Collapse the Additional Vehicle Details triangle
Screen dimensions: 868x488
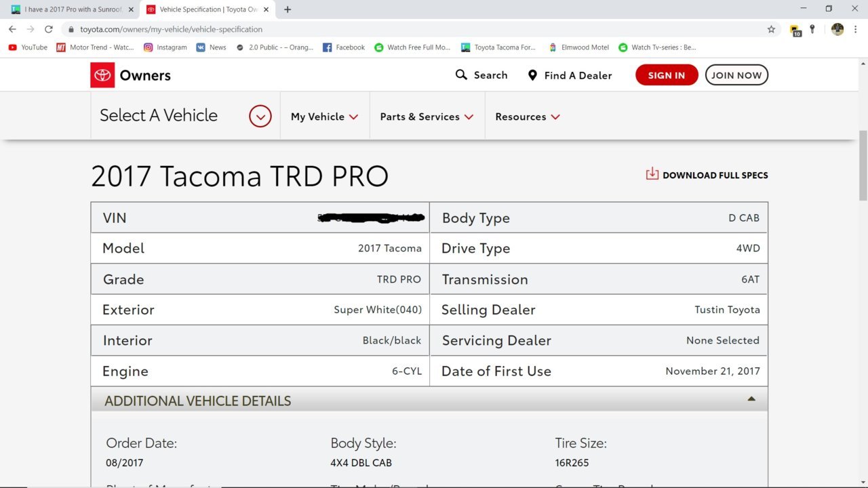pos(751,399)
